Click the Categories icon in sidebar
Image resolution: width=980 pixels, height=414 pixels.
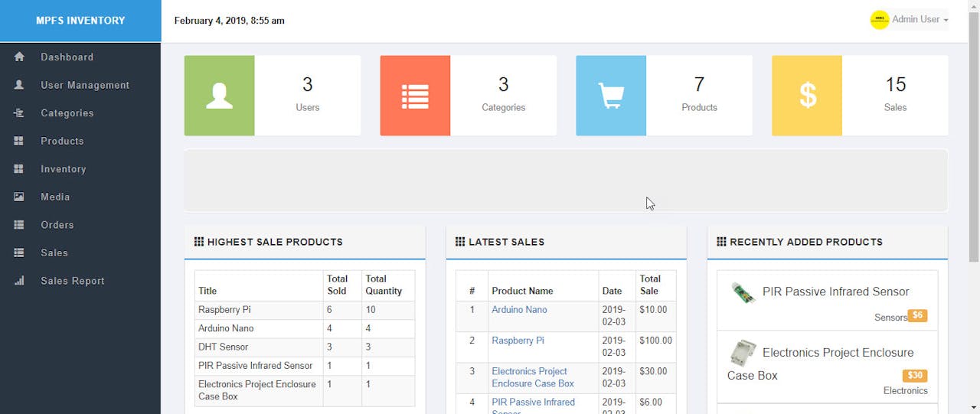click(19, 113)
